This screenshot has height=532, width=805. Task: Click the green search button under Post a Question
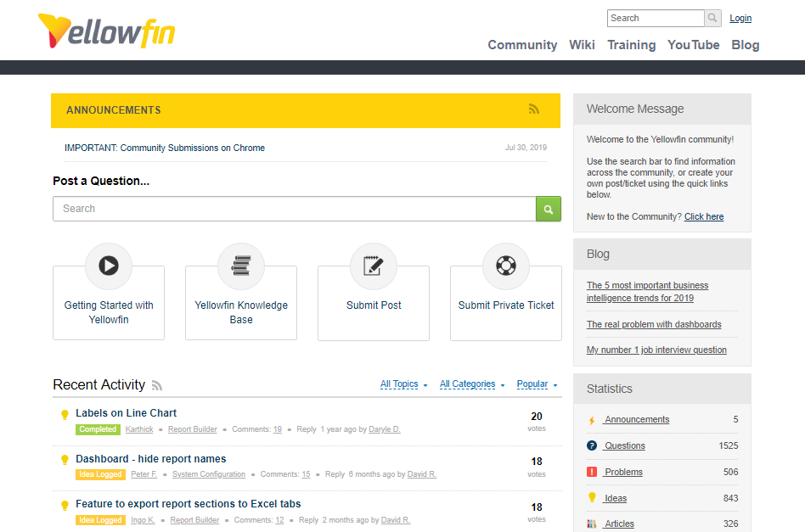(548, 208)
